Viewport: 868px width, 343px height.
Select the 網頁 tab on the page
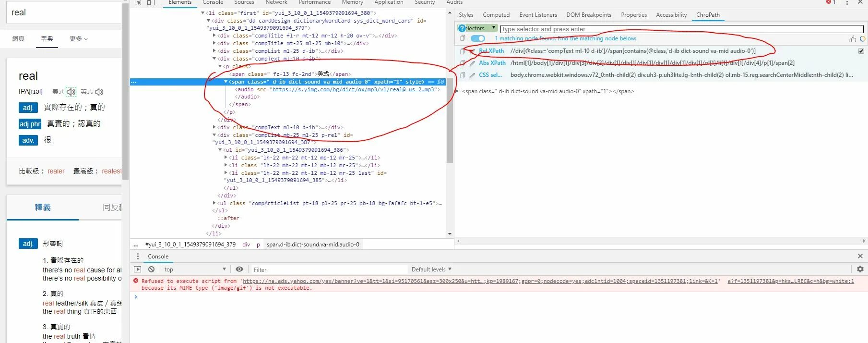(18, 39)
